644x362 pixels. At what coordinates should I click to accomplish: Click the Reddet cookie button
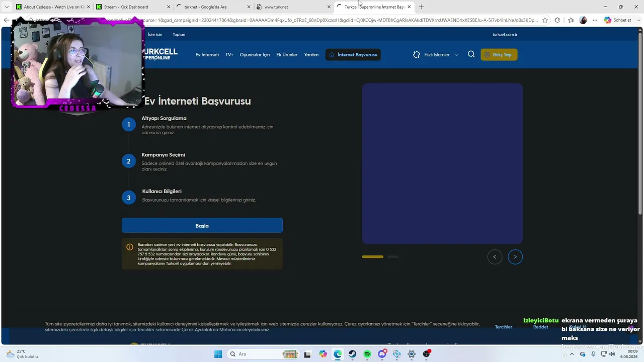[x=541, y=327]
